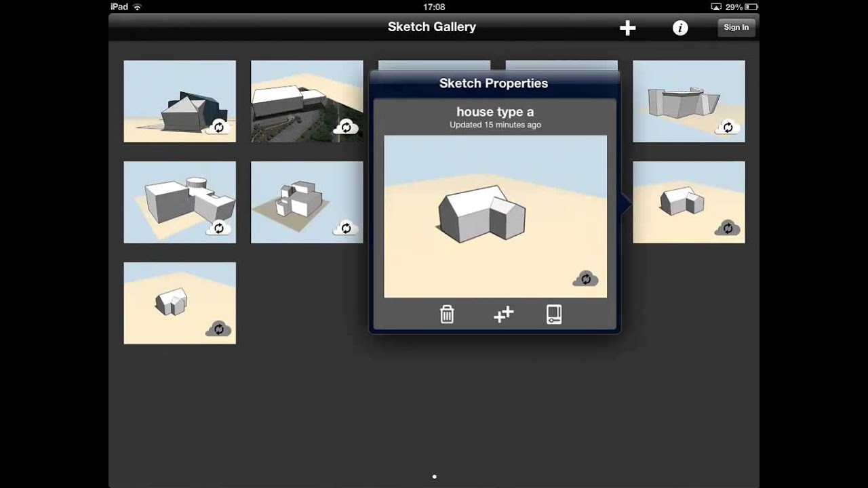Tap the device icon in Sketch Properties
The height and width of the screenshot is (488, 868).
pyautogui.click(x=554, y=314)
